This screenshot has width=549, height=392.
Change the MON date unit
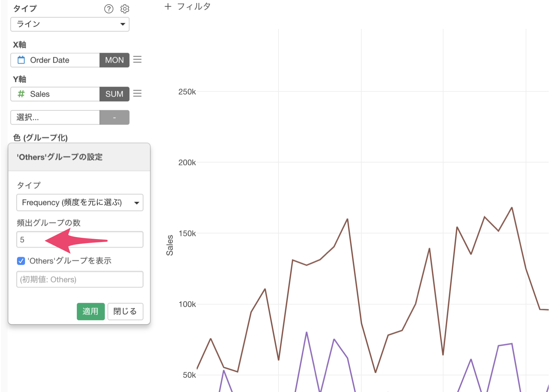[x=114, y=60]
